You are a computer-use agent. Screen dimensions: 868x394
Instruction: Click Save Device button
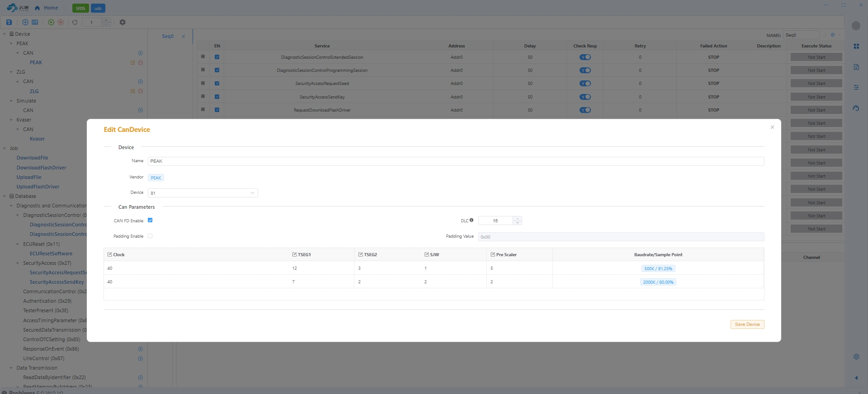point(747,324)
